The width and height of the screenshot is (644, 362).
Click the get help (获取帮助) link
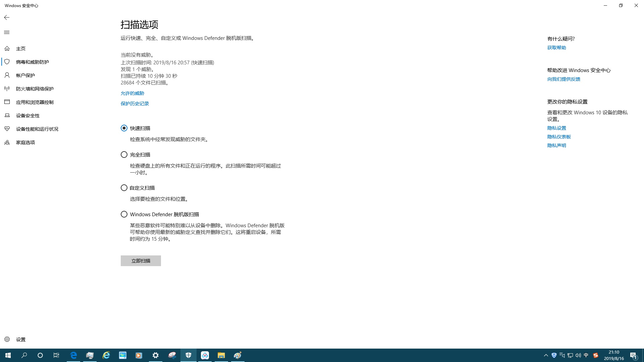(556, 48)
